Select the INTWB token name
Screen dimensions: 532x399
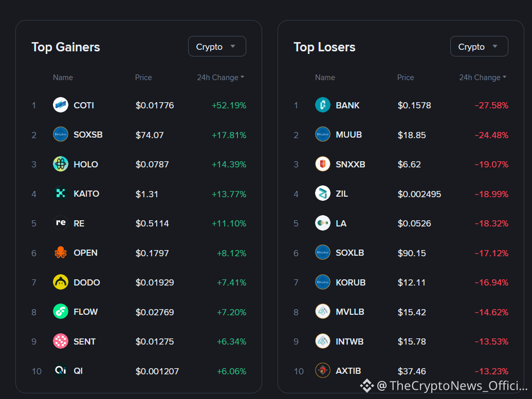coord(350,341)
